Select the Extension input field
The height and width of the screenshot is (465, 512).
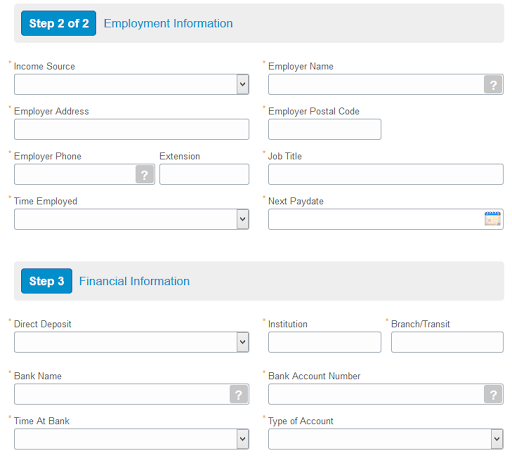click(x=204, y=174)
